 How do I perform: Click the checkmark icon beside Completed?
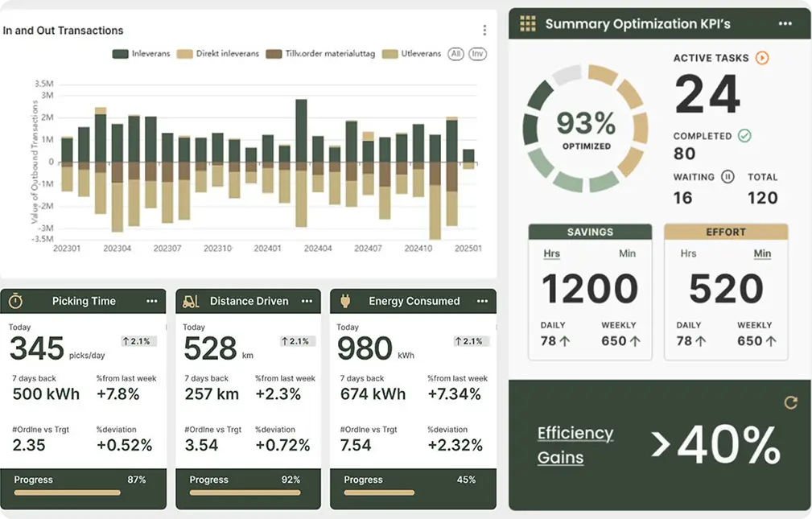[x=744, y=136]
